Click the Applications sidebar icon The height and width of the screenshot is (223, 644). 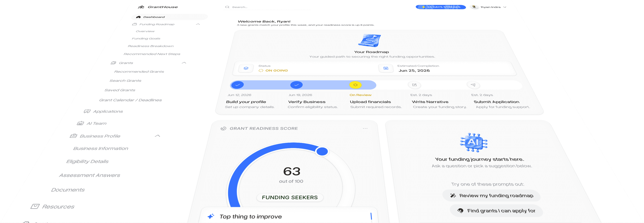click(x=87, y=111)
